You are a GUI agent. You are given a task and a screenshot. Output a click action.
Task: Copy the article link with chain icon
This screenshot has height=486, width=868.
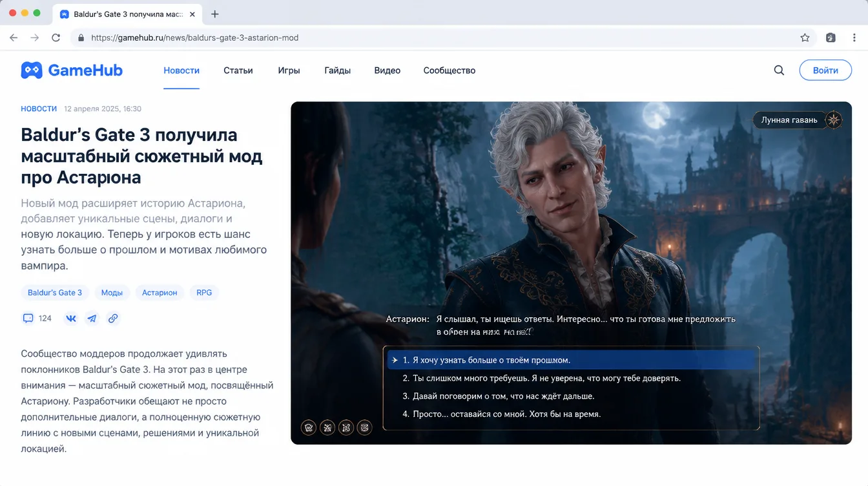113,318
